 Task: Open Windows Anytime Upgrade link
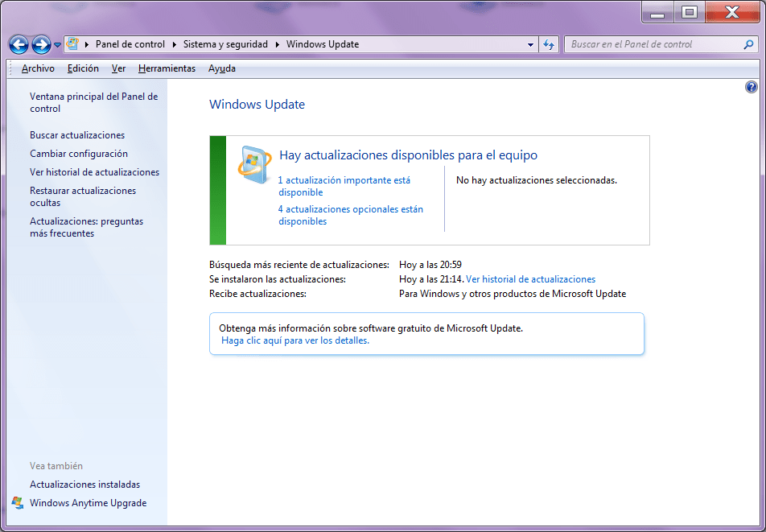point(88,503)
